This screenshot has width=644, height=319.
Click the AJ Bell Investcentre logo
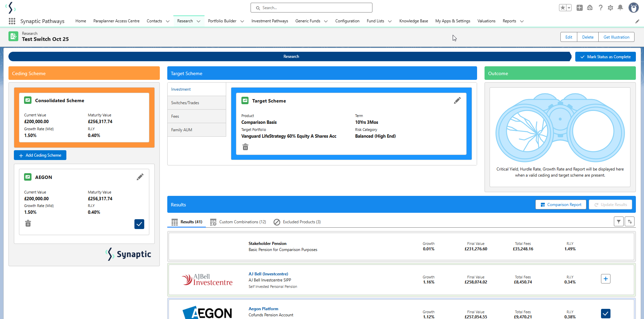tap(207, 279)
